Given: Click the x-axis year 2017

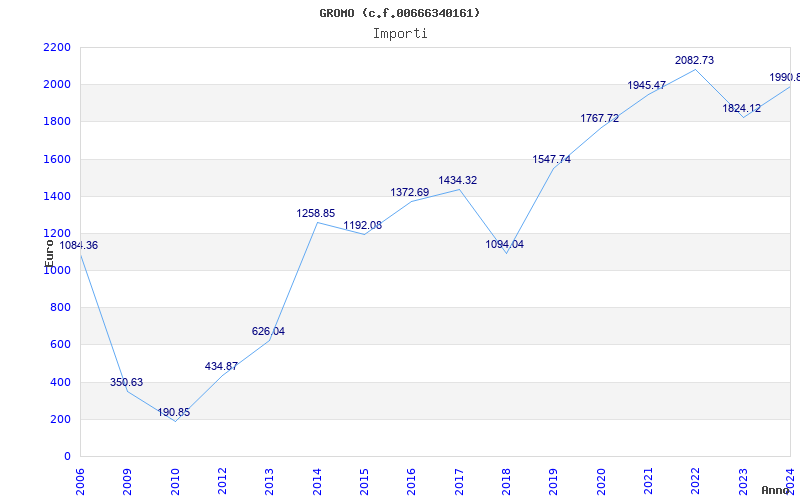Looking at the screenshot, I should [459, 482].
